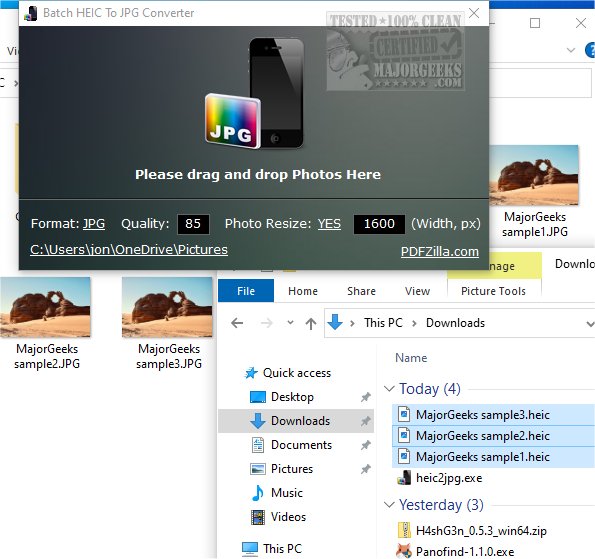595x559 pixels.
Task: Select MajorGeeks sample1.heic file
Action: [x=493, y=457]
